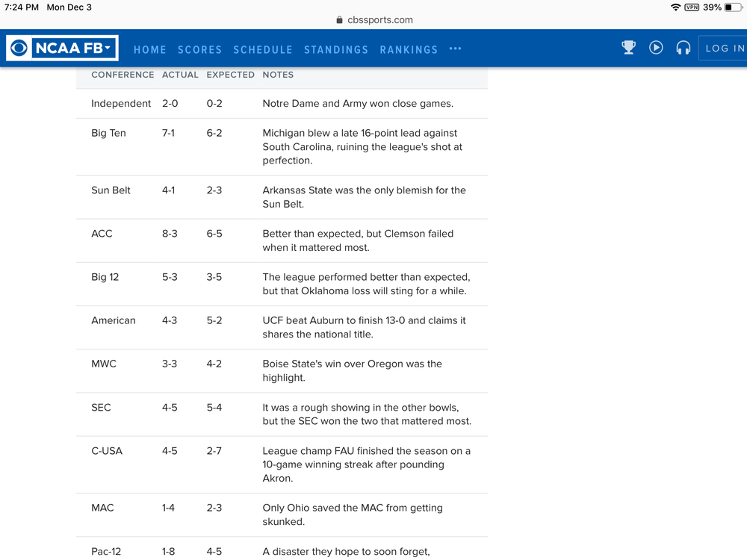Viewport: 747px width, 560px height.
Task: Open the Rankings tab
Action: click(409, 49)
